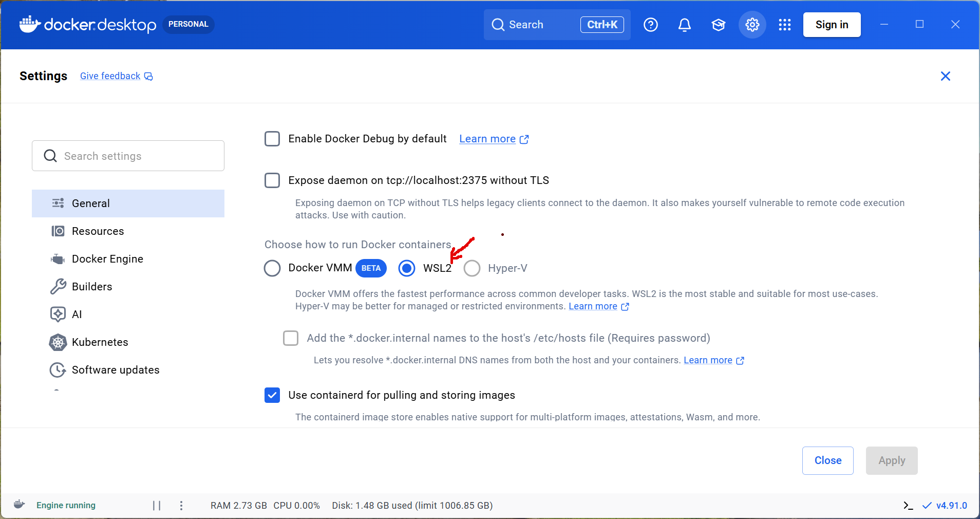
Task: Open the Learning center graduation cap icon
Action: point(719,25)
